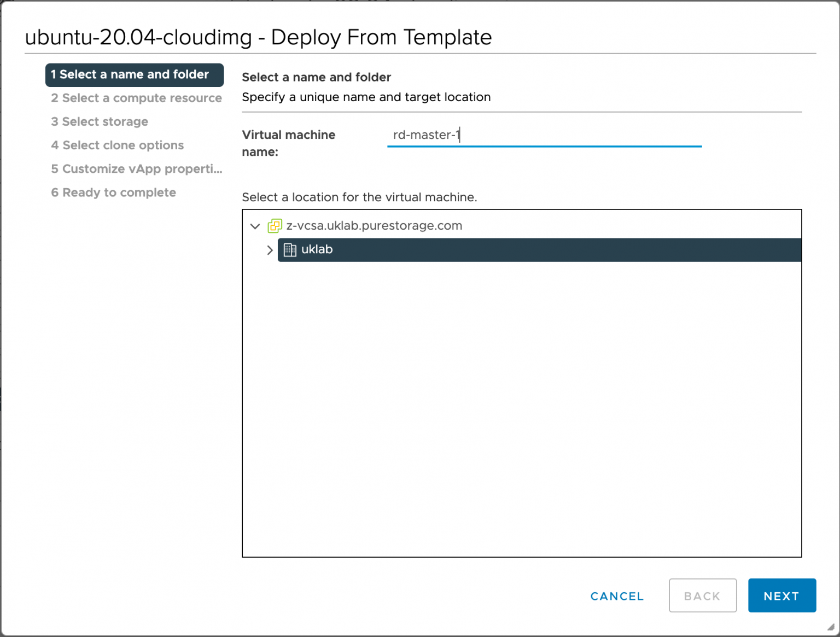Image resolution: width=840 pixels, height=637 pixels.
Task: Open step 5 Customize vApp properties
Action: click(x=137, y=168)
